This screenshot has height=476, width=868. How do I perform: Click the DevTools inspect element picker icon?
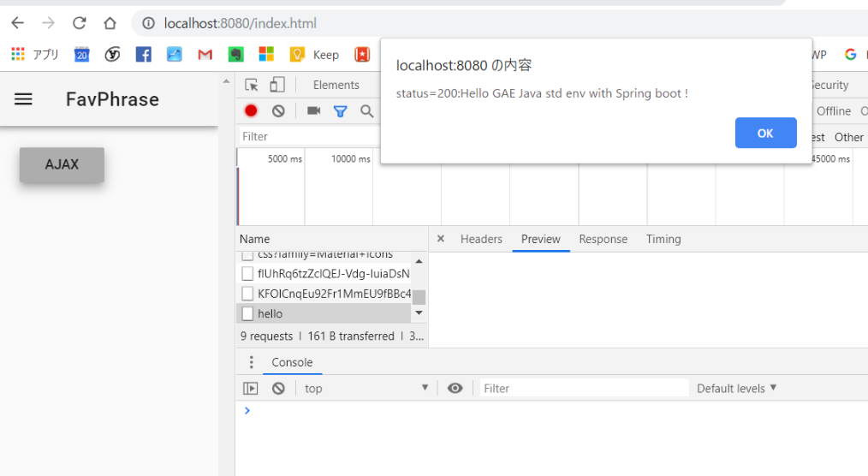click(x=252, y=85)
